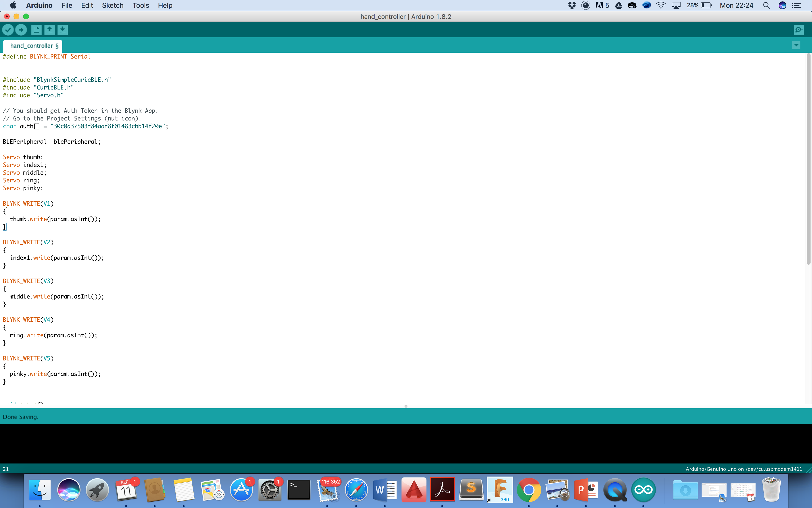The width and height of the screenshot is (812, 508).
Task: Open the Serial Monitor
Action: (x=799, y=30)
